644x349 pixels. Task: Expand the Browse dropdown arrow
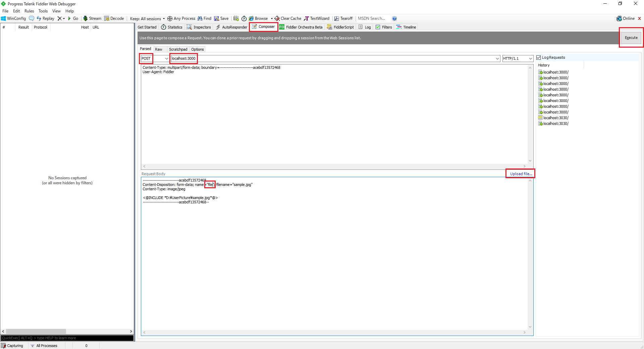point(272,18)
